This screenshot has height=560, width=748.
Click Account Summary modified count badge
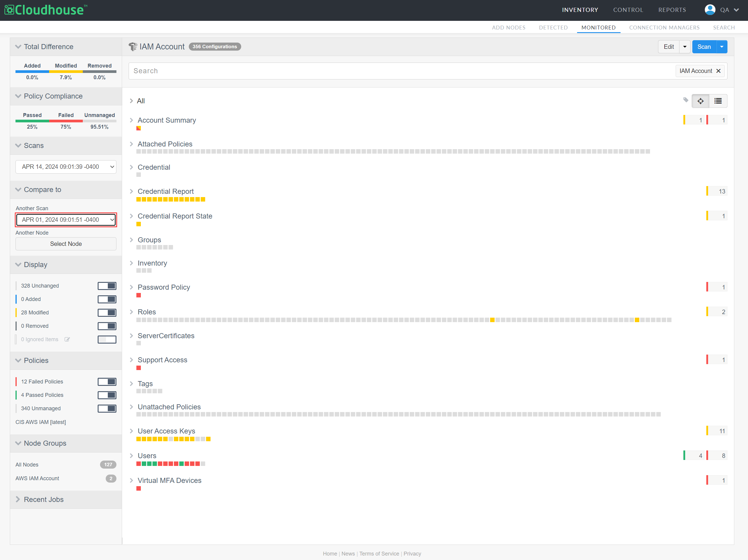pyautogui.click(x=694, y=120)
